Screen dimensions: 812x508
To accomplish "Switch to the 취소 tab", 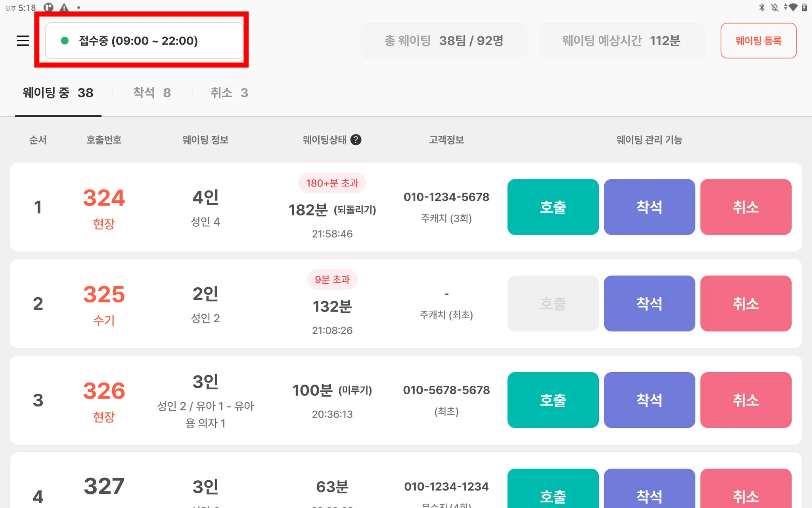I will [229, 93].
